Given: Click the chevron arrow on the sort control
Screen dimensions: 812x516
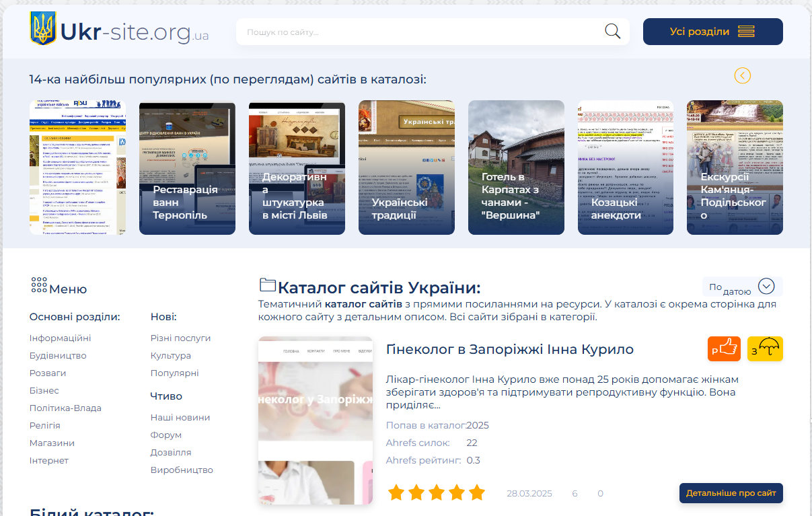Looking at the screenshot, I should (766, 286).
